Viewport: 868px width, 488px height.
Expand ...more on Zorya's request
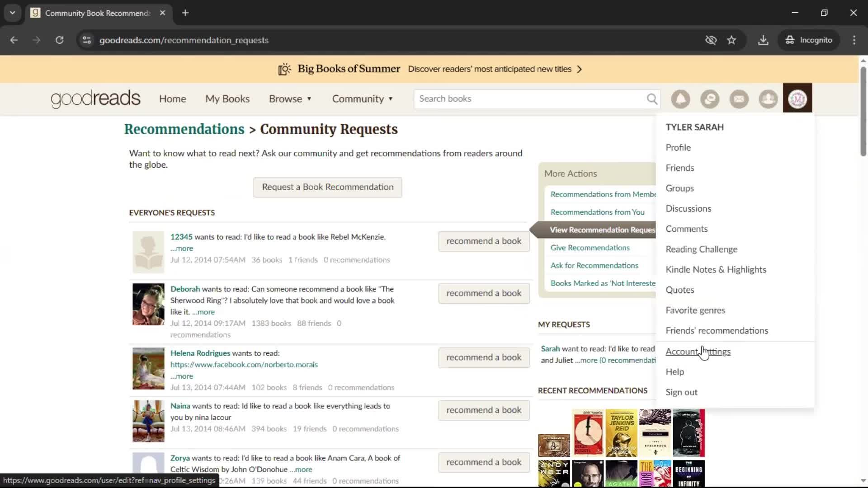301,469
